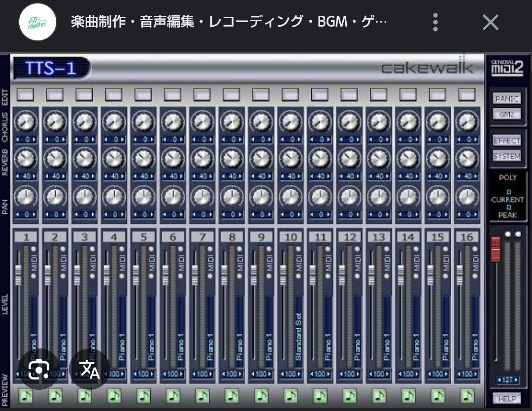Toggle the EDIT button for channel 6
The image size is (532, 411).
(x=173, y=95)
